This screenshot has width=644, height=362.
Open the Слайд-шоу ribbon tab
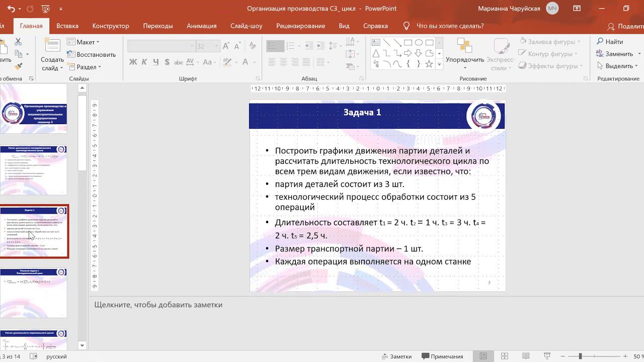pos(247,26)
